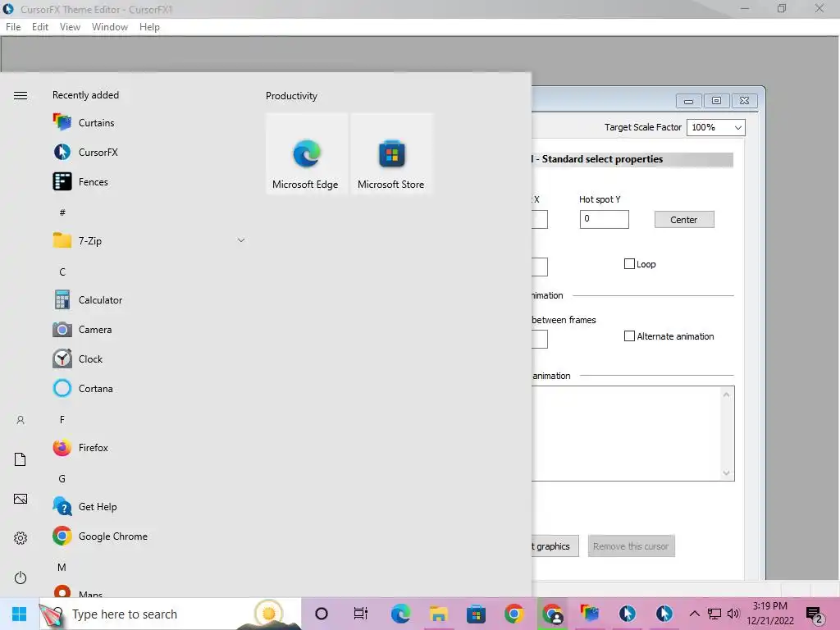Open Chrome with profile badge on taskbar

[552, 614]
